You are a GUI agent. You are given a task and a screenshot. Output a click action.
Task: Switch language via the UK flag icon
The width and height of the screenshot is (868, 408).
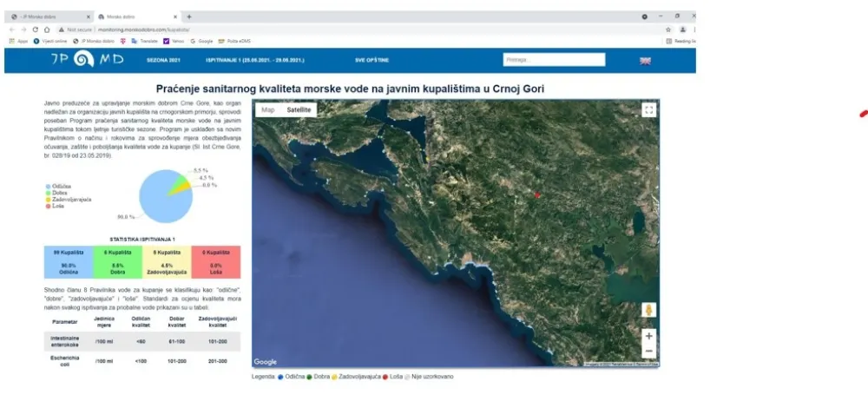[x=645, y=61]
